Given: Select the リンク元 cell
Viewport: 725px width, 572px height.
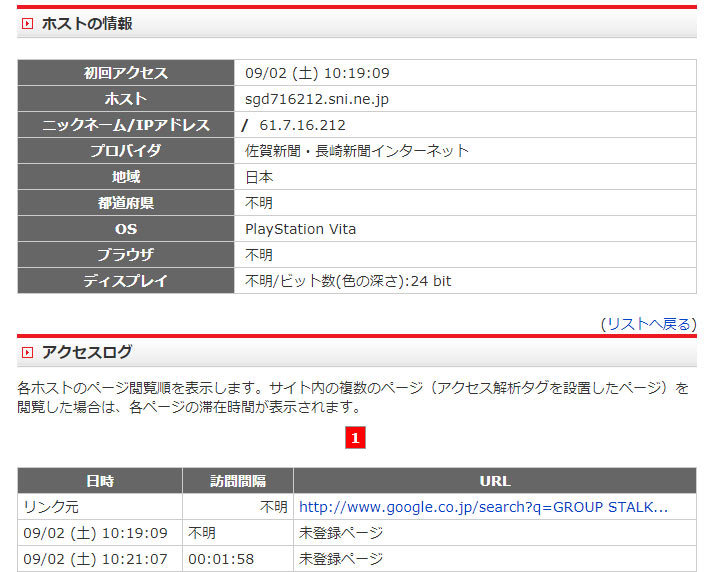Looking at the screenshot, I should coord(100,506).
